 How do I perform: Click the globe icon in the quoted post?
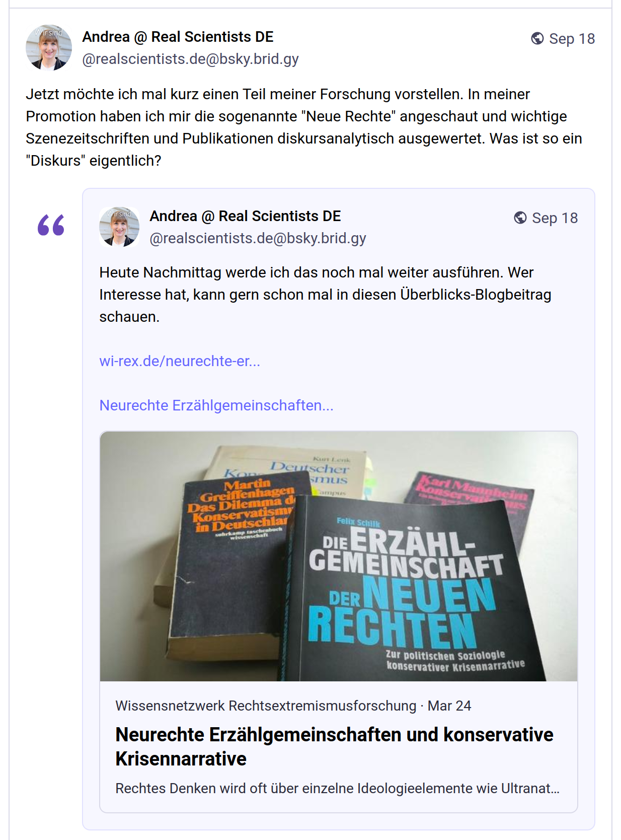[x=520, y=218]
